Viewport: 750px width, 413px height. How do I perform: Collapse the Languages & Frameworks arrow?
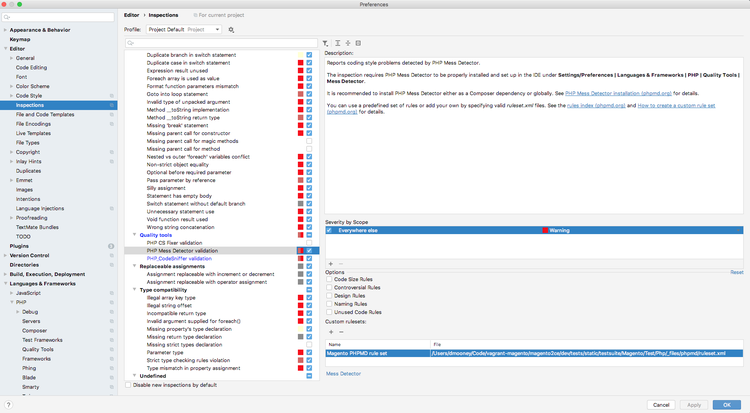tap(5, 283)
